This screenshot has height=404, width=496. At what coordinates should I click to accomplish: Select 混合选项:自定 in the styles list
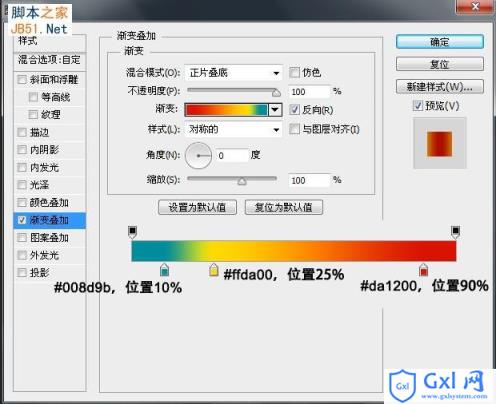(50, 60)
